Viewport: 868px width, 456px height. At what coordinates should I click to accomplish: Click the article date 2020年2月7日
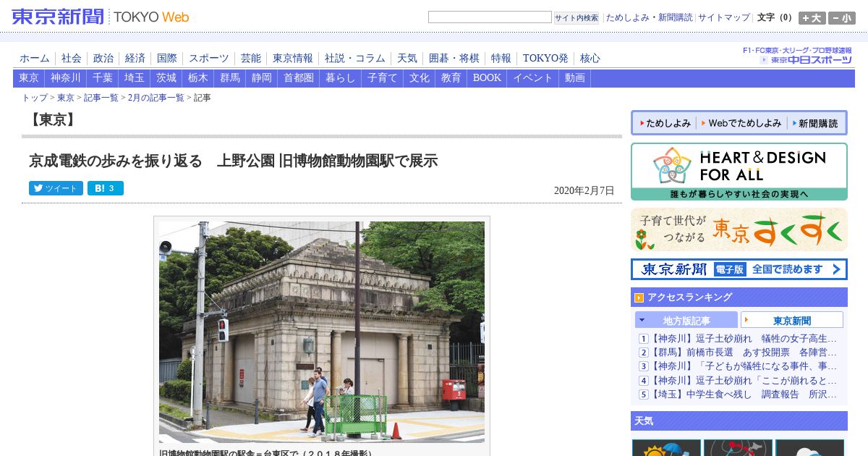click(584, 191)
